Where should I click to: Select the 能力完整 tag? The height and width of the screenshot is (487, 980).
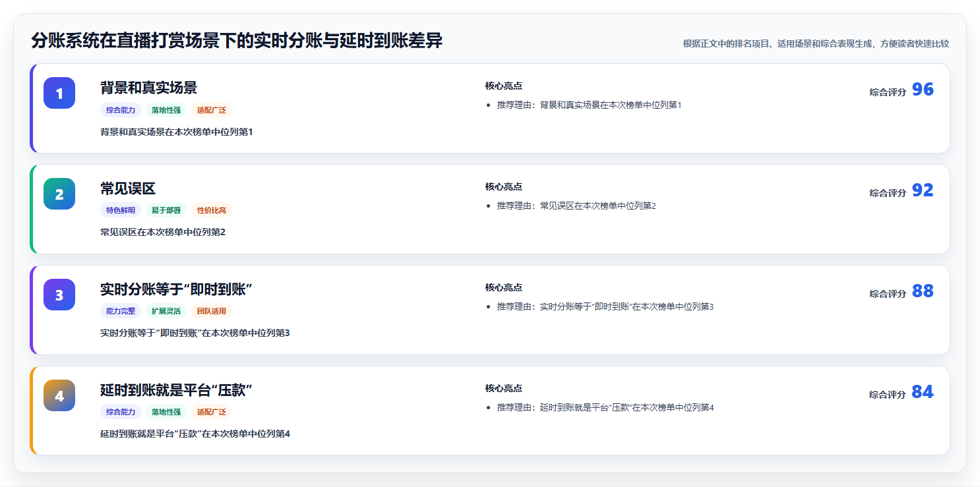(121, 311)
